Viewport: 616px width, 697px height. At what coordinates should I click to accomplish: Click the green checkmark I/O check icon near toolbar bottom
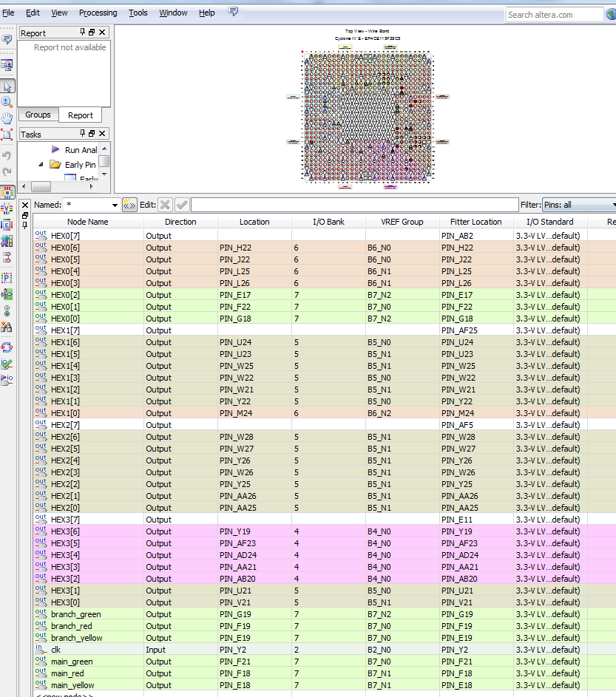[7, 363]
